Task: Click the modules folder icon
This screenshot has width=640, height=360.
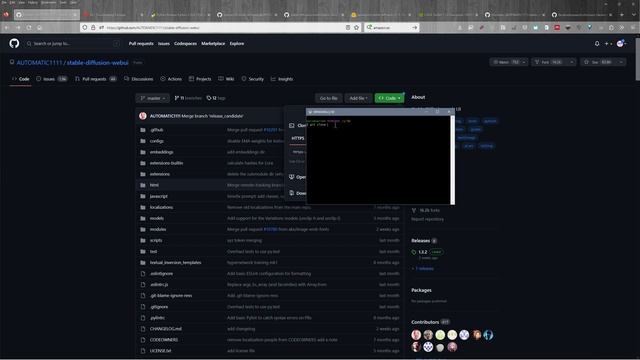Action: tap(143, 229)
